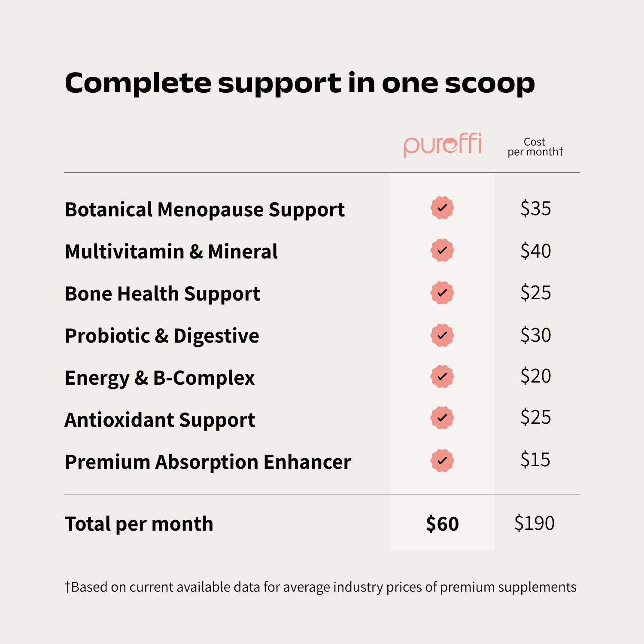This screenshot has height=644, width=644.
Task: Click the Multivitamin & Mineral checkmark badge
Action: coord(442,250)
